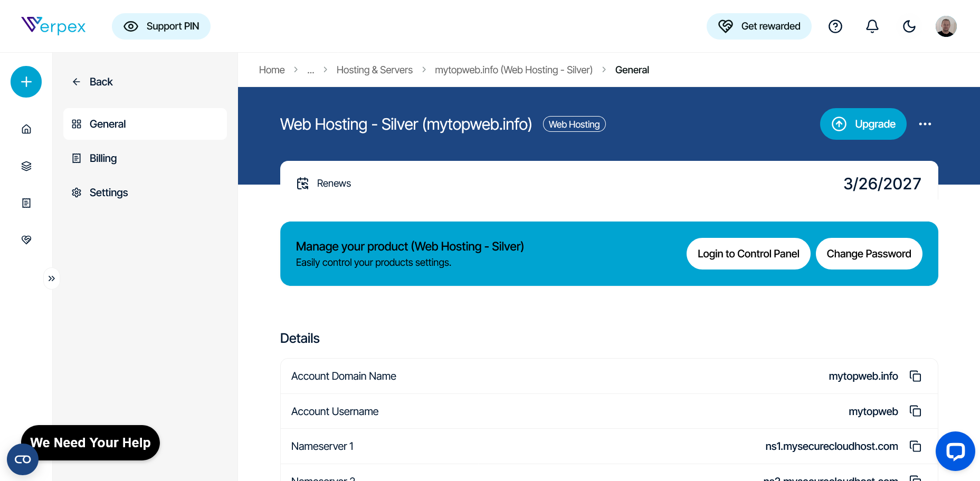
Task: Copy the Account Domain Name value
Action: tap(916, 376)
